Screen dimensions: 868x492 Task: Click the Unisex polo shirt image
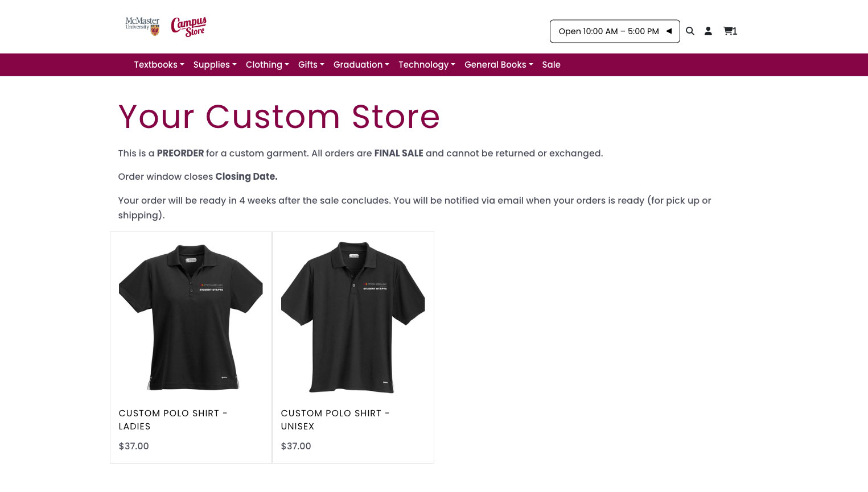(353, 317)
